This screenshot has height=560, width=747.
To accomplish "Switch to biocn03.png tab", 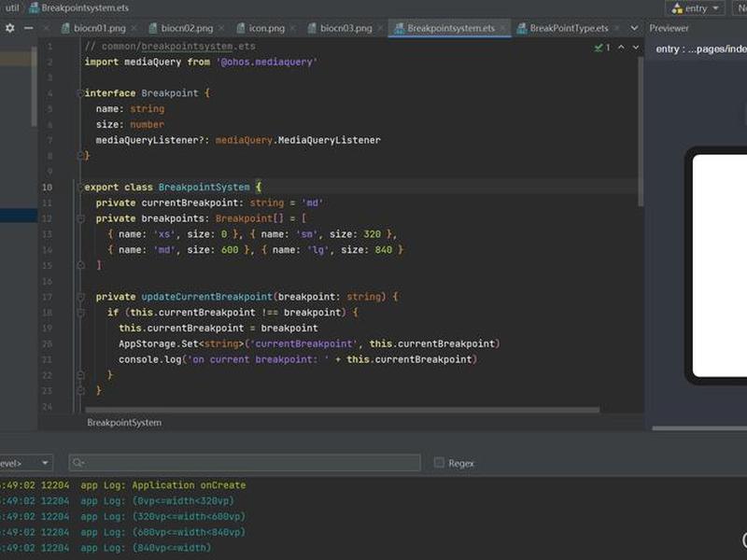I will tap(345, 29).
